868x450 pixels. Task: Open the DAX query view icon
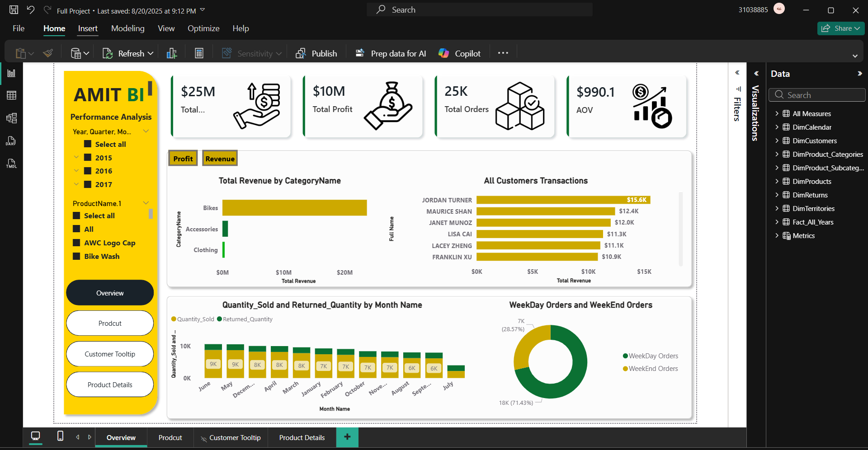pyautogui.click(x=11, y=141)
